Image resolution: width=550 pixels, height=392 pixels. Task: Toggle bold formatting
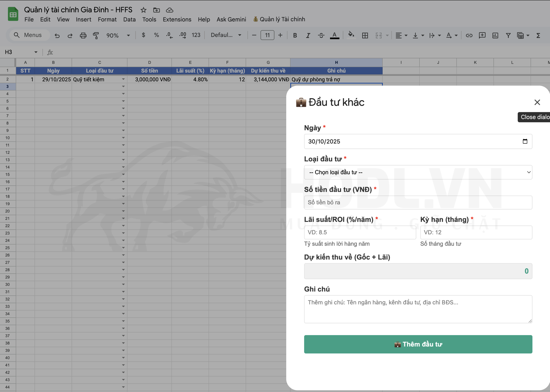295,35
